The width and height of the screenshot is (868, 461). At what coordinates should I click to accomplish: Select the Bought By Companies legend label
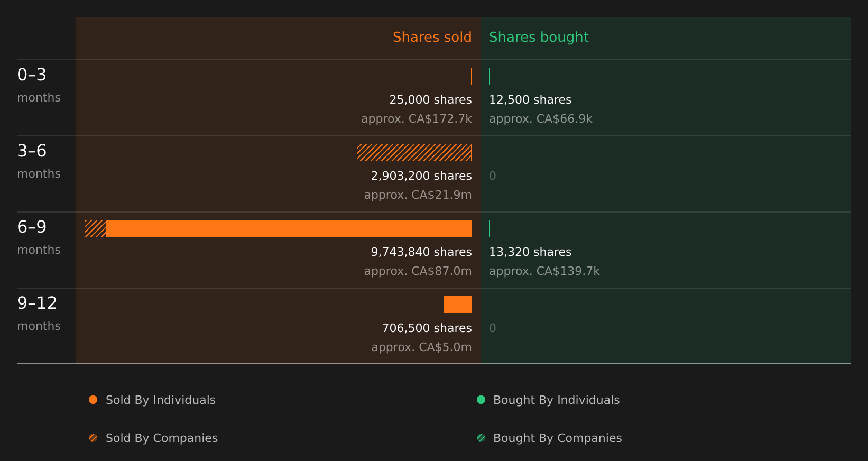[558, 438]
